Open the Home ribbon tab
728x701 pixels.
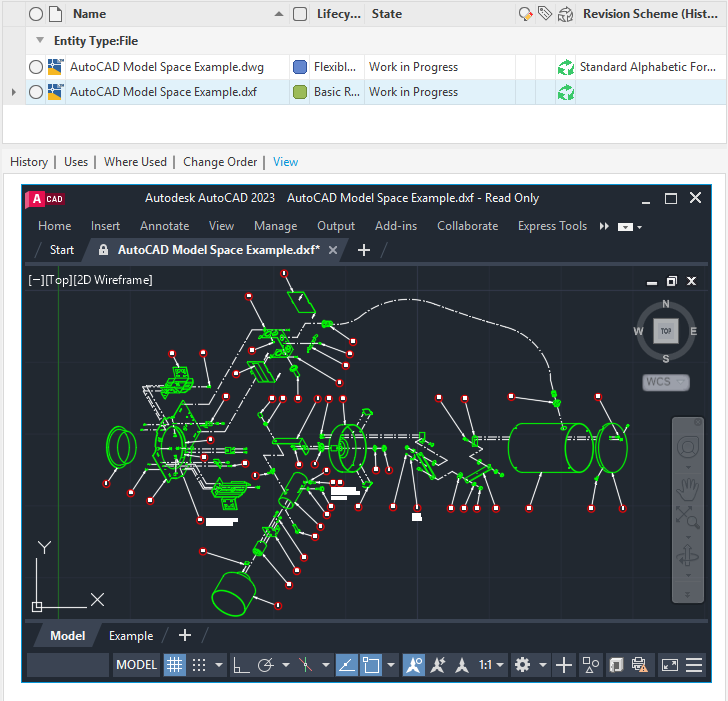[x=55, y=226]
